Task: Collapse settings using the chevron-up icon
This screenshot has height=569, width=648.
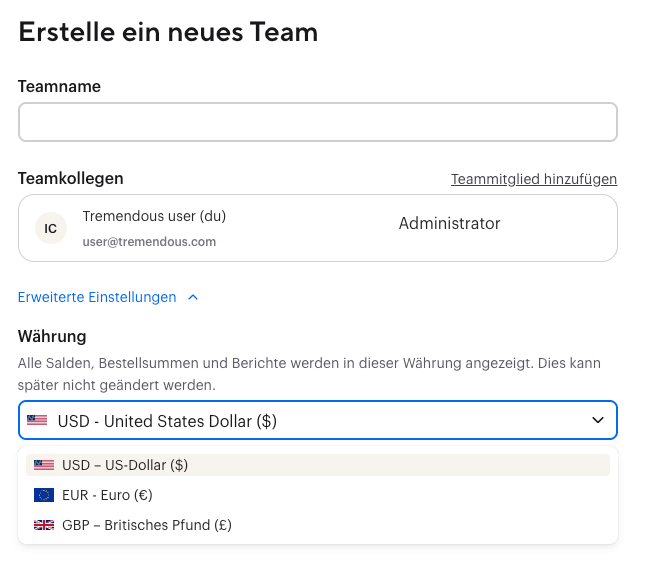Action: pyautogui.click(x=193, y=297)
